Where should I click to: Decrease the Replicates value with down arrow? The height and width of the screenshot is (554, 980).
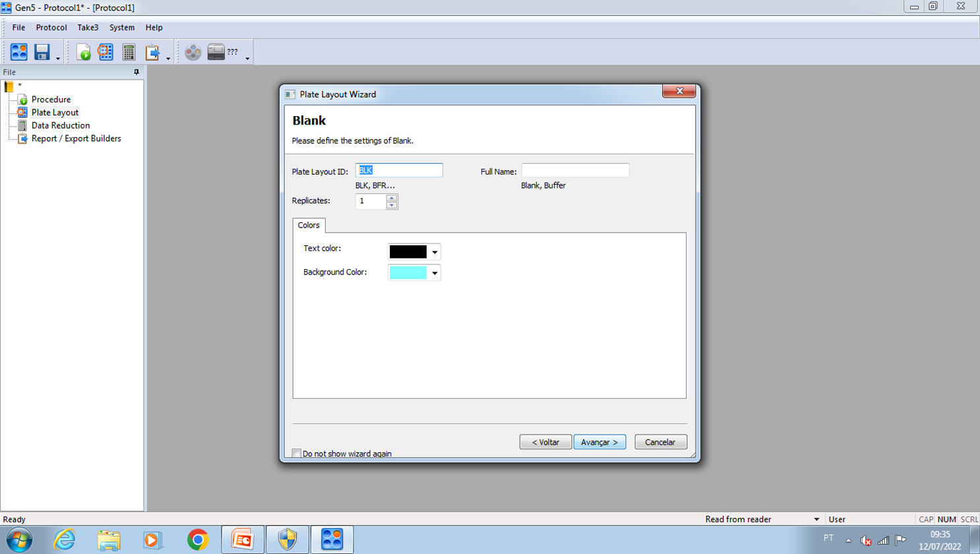[392, 205]
